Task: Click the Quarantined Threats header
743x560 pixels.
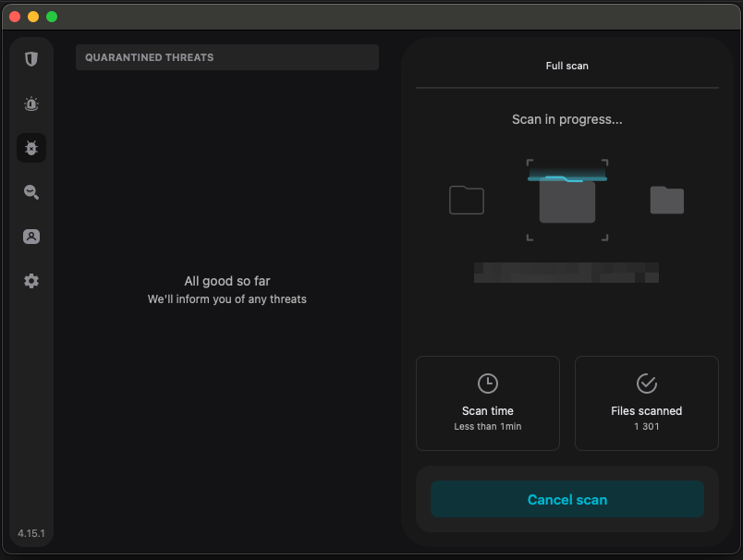Action: pyautogui.click(x=227, y=57)
